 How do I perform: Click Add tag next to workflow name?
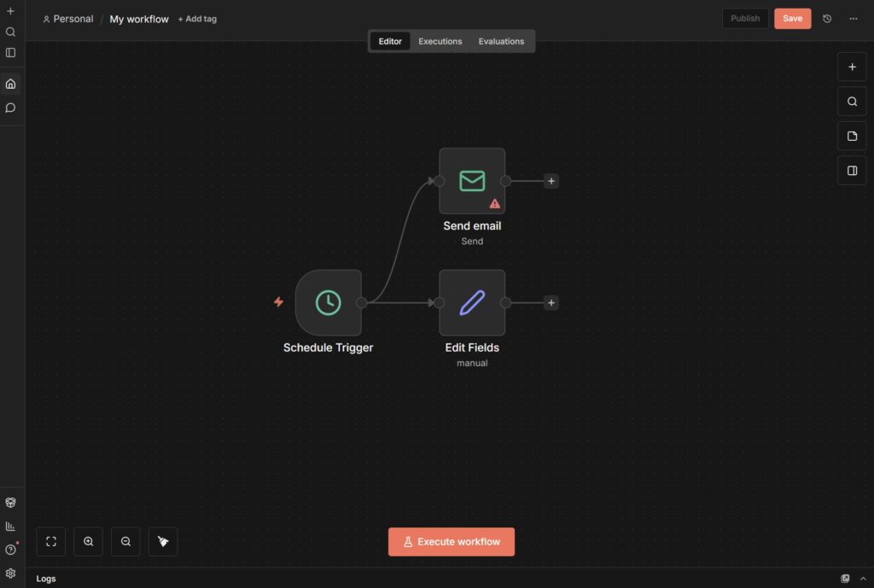197,19
